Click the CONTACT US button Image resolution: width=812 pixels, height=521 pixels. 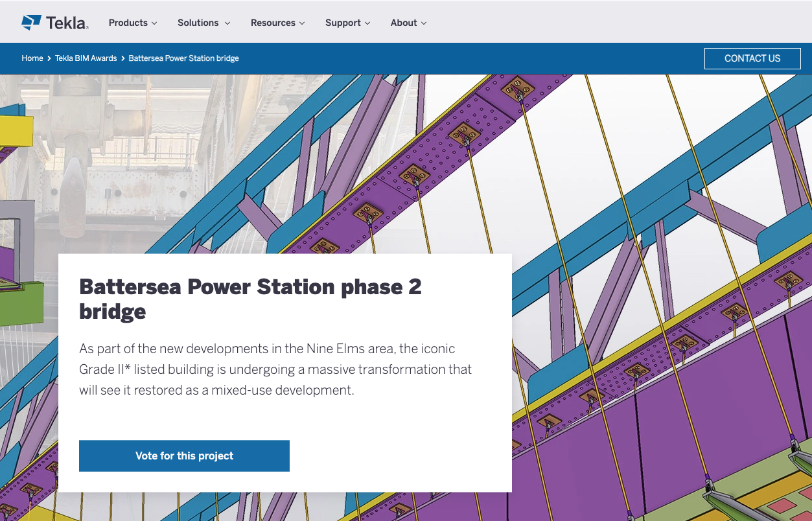tap(752, 58)
